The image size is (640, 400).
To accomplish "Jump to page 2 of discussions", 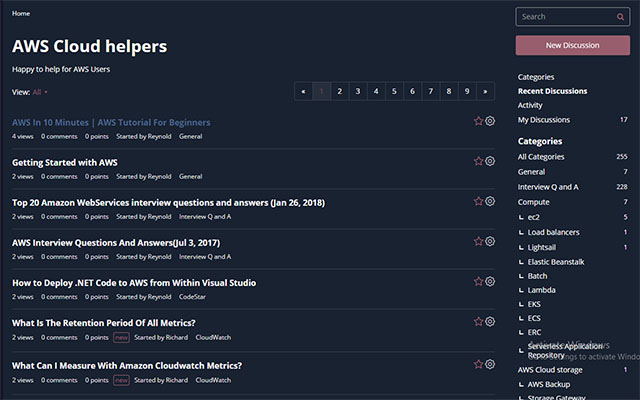I will pyautogui.click(x=340, y=91).
